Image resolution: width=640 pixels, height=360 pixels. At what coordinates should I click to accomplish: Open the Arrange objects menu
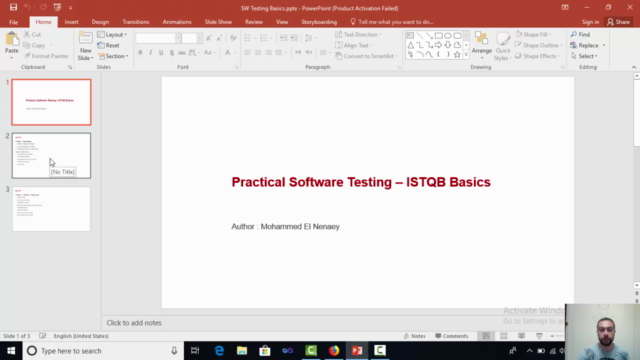(482, 45)
